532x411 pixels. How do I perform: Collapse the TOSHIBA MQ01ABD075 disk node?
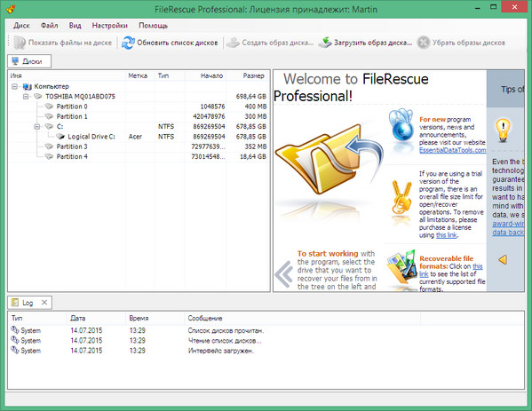tap(26, 97)
